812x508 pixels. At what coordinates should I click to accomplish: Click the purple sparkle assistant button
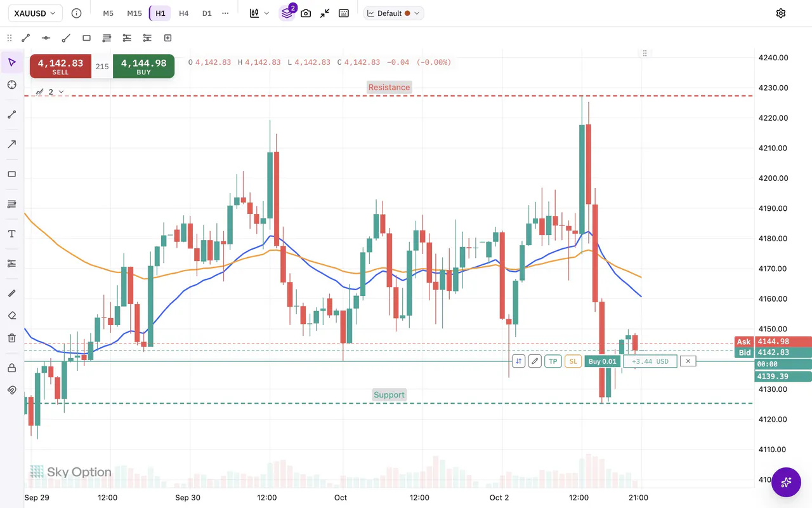point(786,482)
